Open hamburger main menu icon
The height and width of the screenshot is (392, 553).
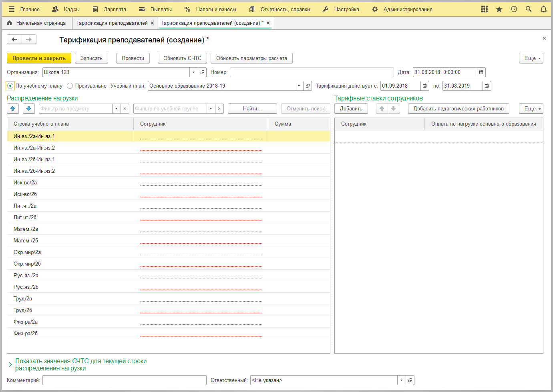12,9
